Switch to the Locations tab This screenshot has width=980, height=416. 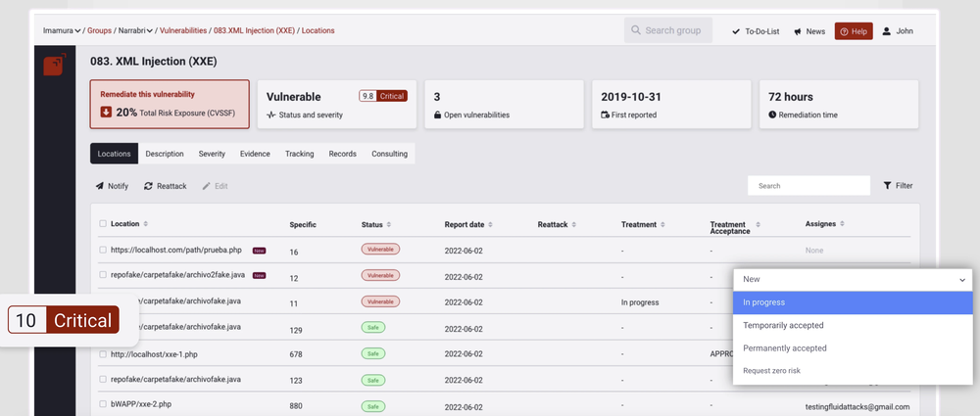(114, 154)
